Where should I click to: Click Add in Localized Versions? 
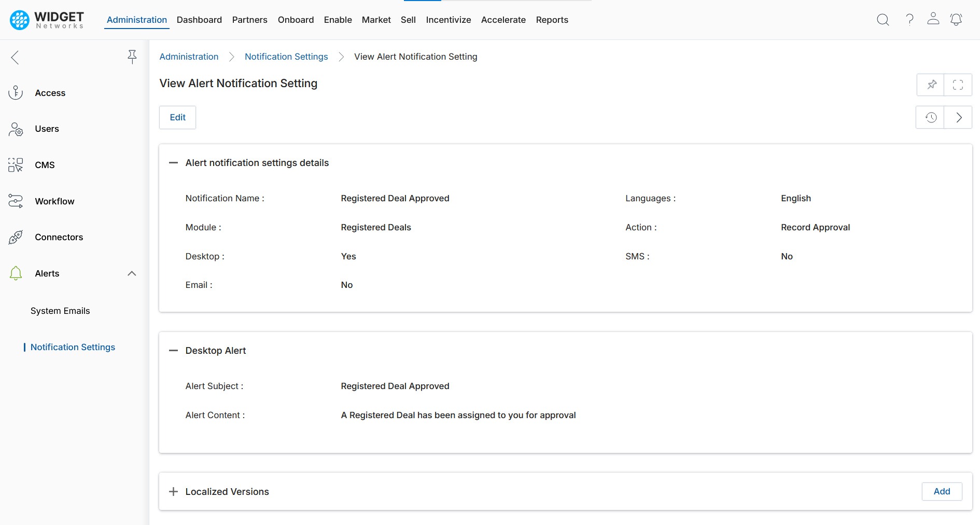pyautogui.click(x=942, y=491)
